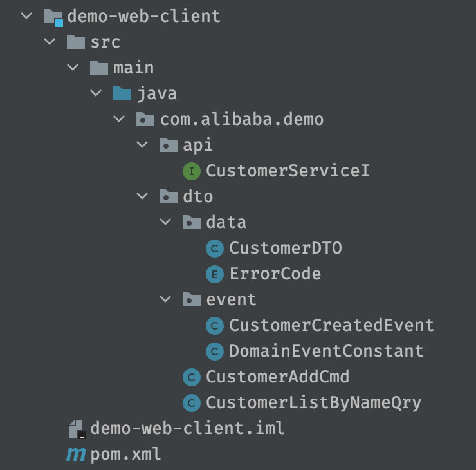Collapse the com.alibaba.demo package chevron

[119, 118]
